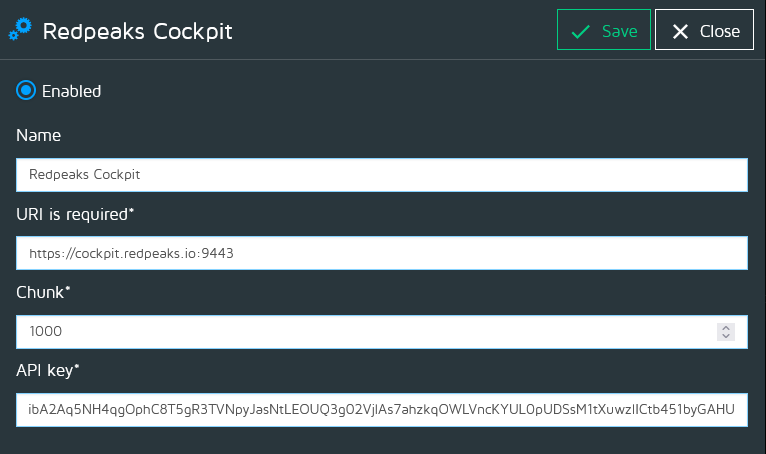Click the Enabled label text

pos(71,91)
